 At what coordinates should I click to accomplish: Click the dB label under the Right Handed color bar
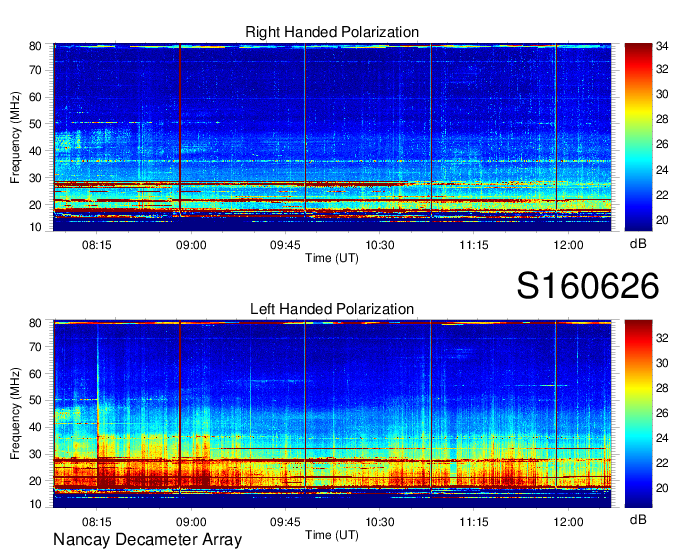pos(638,244)
